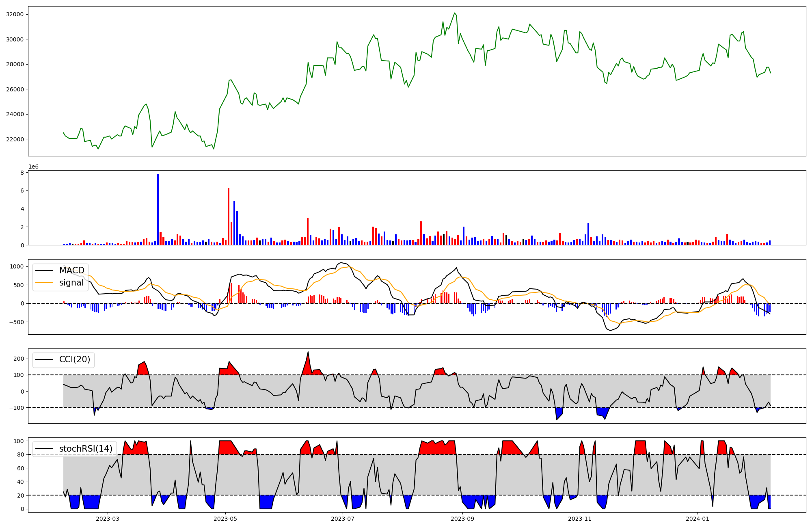Click the 200 tick on the CCI axis
The height and width of the screenshot is (528, 812).
pyautogui.click(x=19, y=359)
